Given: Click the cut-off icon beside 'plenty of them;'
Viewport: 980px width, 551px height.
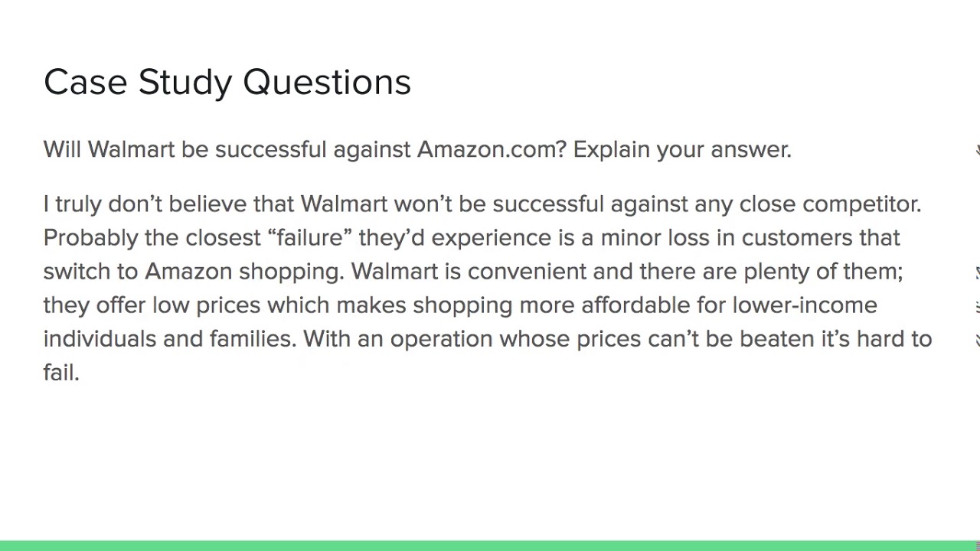Looking at the screenshot, I should point(978,272).
